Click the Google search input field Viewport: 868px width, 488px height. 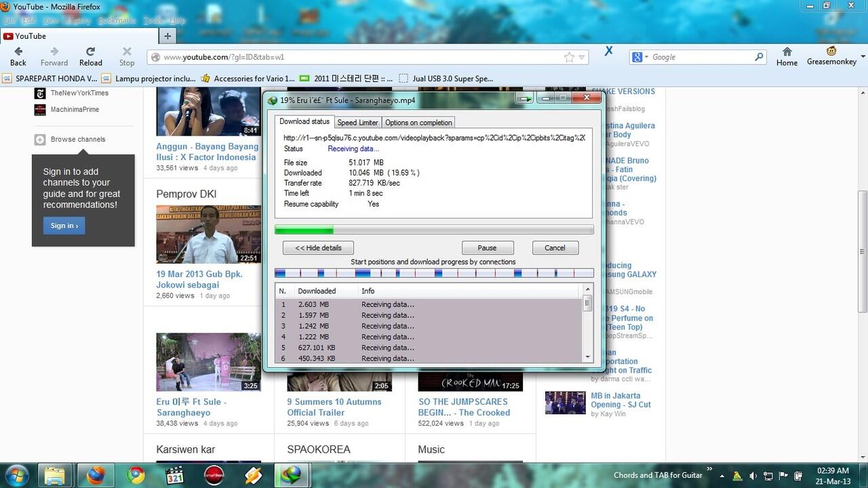pyautogui.click(x=702, y=57)
